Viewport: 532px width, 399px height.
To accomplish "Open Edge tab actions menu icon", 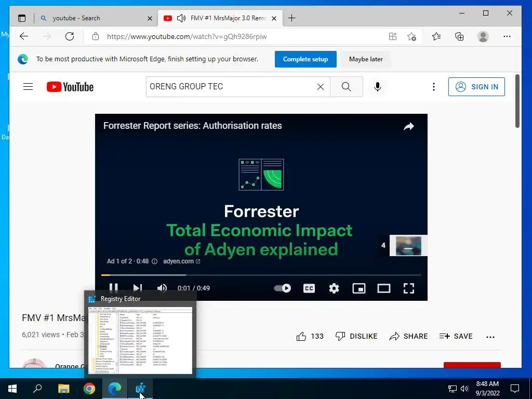I will click(22, 18).
